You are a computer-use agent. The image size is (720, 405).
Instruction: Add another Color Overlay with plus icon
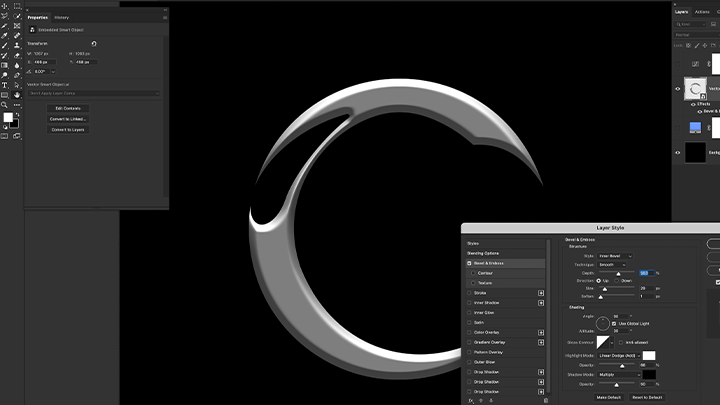[541, 332]
